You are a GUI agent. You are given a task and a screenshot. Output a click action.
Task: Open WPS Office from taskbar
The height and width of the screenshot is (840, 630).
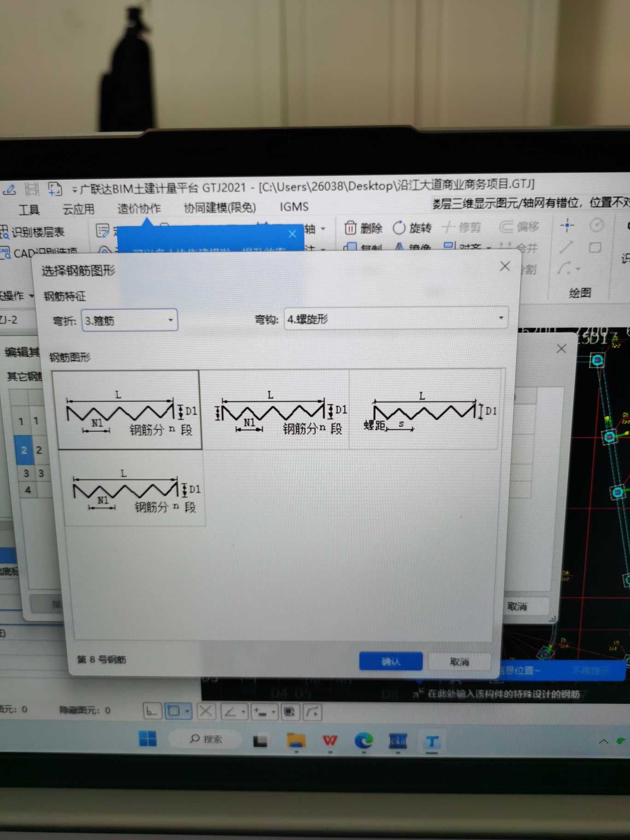click(x=330, y=741)
